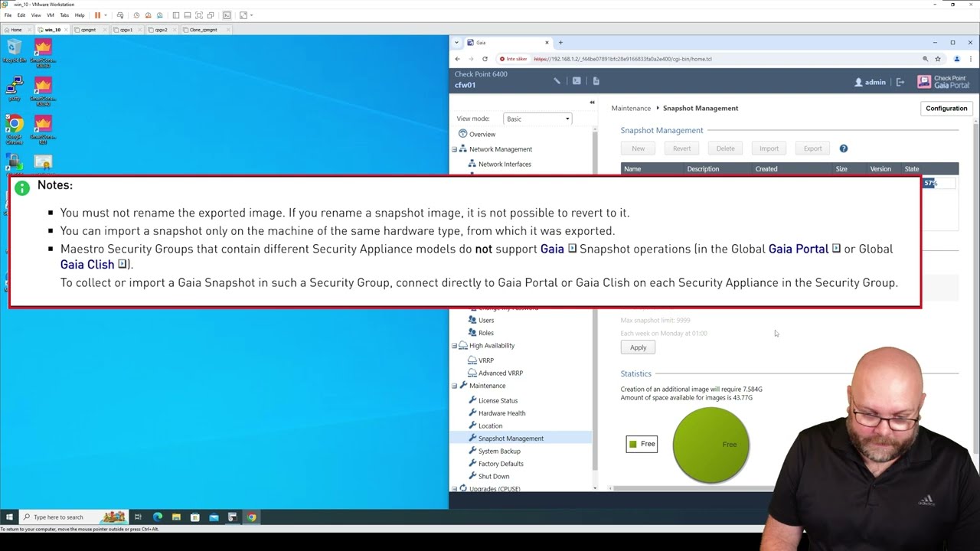980x551 pixels.
Task: Open Microsoft Edge from taskbar
Action: (x=158, y=517)
